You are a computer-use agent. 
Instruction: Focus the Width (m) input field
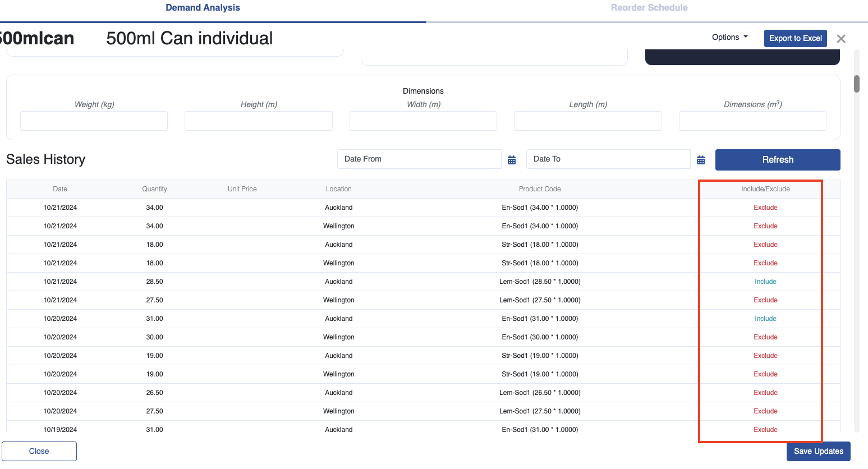423,121
